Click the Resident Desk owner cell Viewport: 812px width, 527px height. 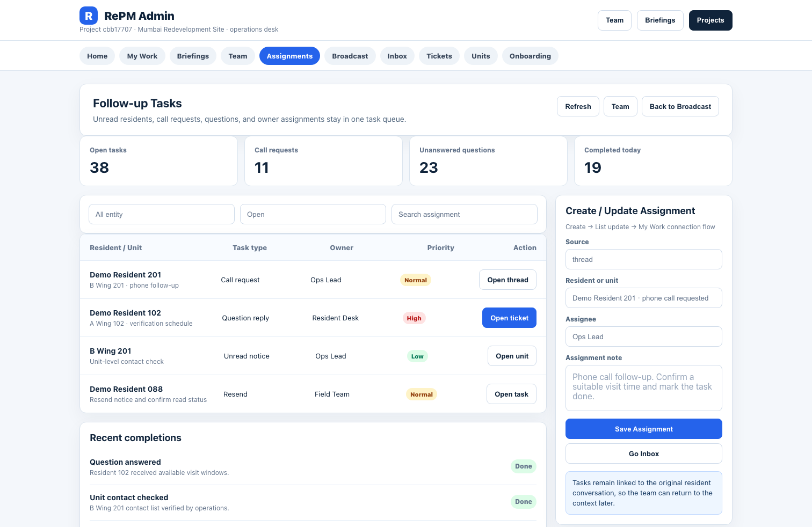point(335,318)
